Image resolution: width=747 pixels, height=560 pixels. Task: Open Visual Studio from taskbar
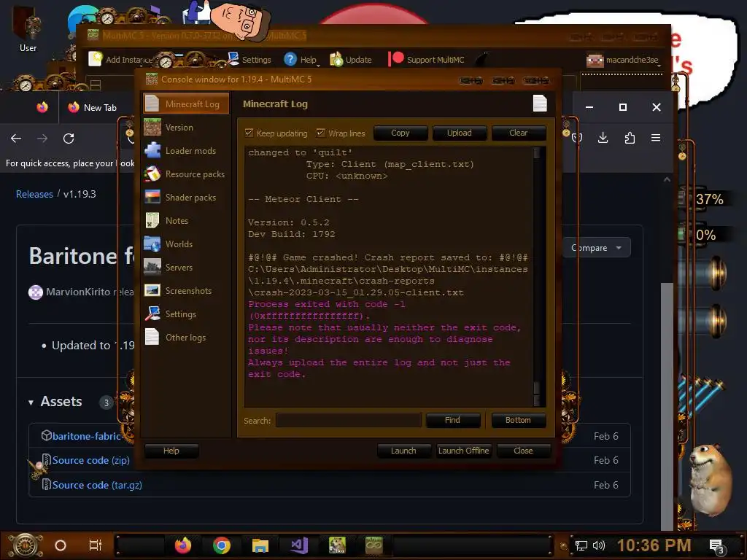point(299,545)
